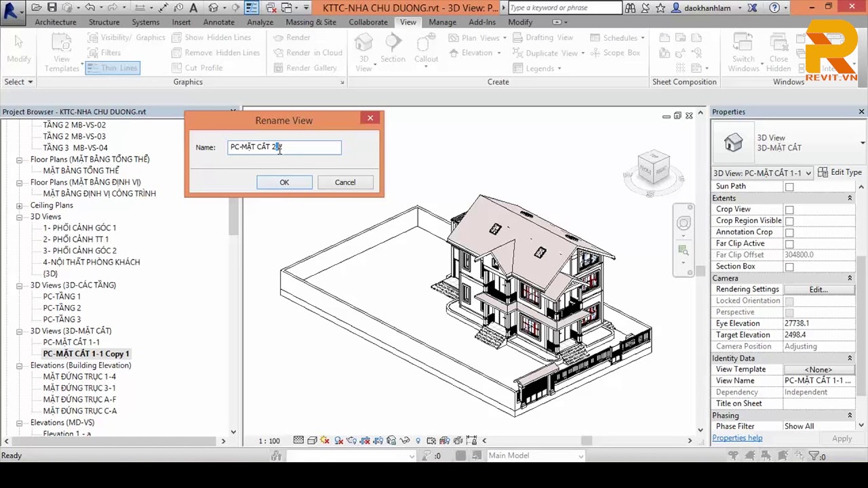The width and height of the screenshot is (868, 488).
Task: Click the 3D View tool in Create panel
Action: click(364, 53)
